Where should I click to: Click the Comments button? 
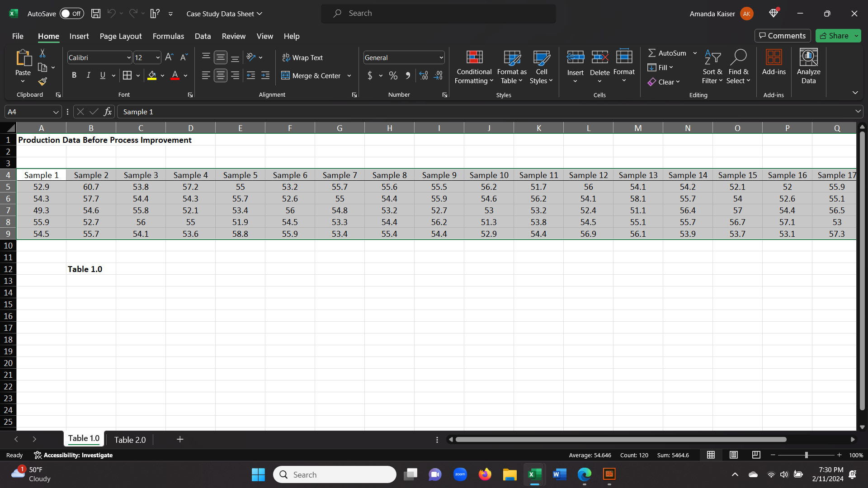click(783, 36)
